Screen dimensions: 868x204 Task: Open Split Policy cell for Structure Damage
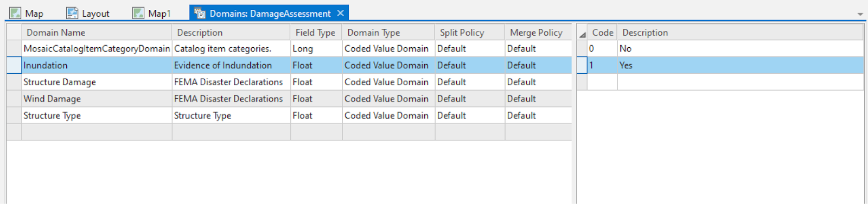click(470, 82)
